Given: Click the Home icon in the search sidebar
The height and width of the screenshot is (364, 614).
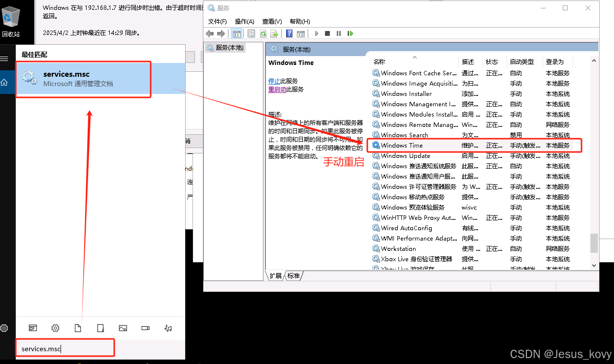Looking at the screenshot, I should [4, 83].
